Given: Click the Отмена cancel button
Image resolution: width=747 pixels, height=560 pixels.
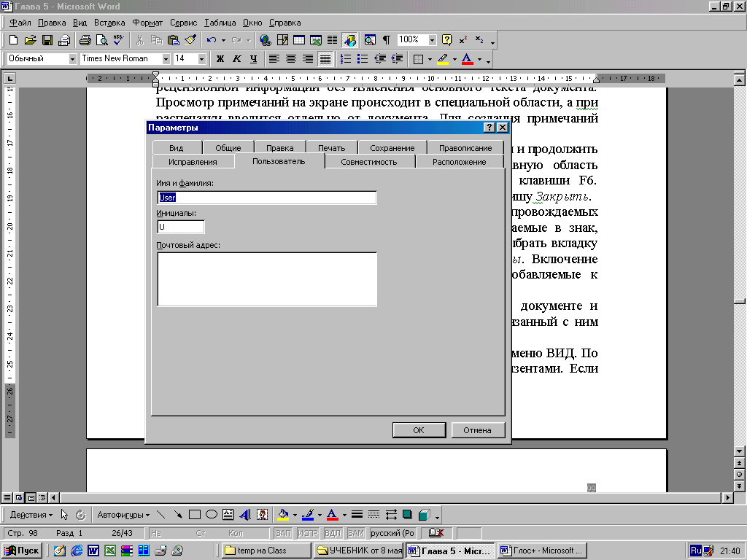Looking at the screenshot, I should 477,430.
